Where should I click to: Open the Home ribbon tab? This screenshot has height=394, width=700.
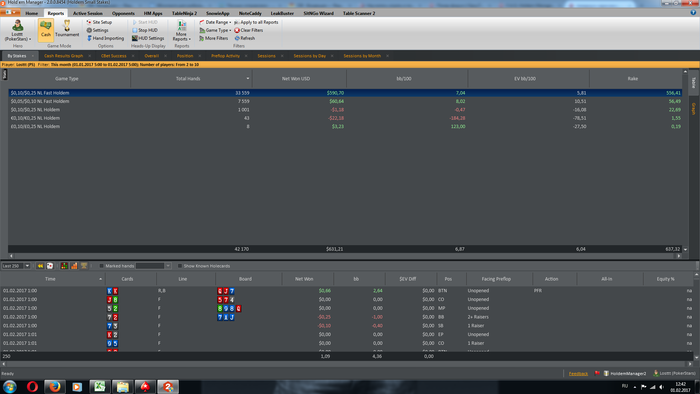(x=32, y=13)
